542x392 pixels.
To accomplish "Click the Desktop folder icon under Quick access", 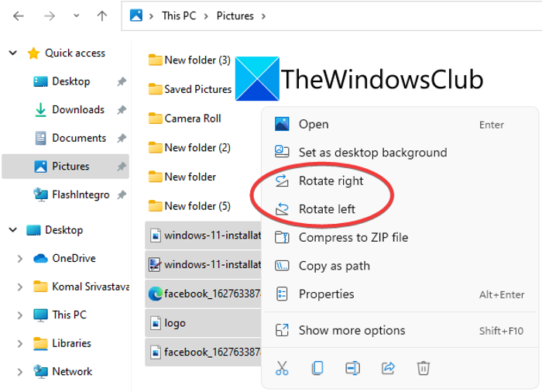I will click(40, 81).
